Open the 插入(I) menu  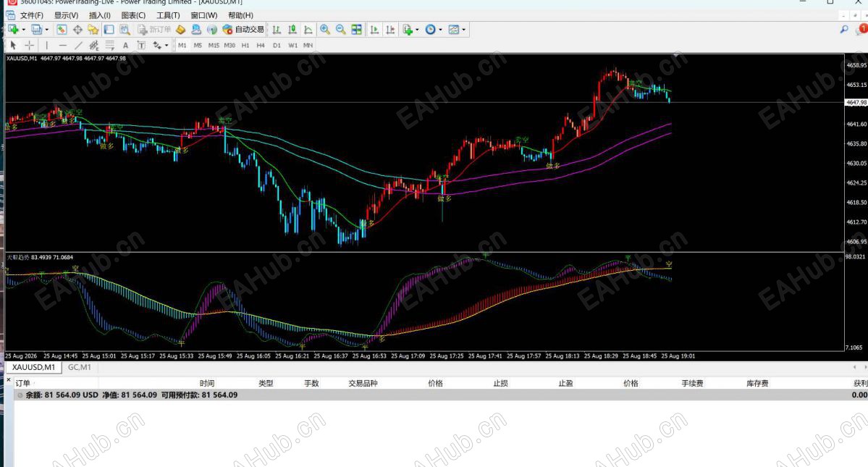pyautogui.click(x=100, y=15)
